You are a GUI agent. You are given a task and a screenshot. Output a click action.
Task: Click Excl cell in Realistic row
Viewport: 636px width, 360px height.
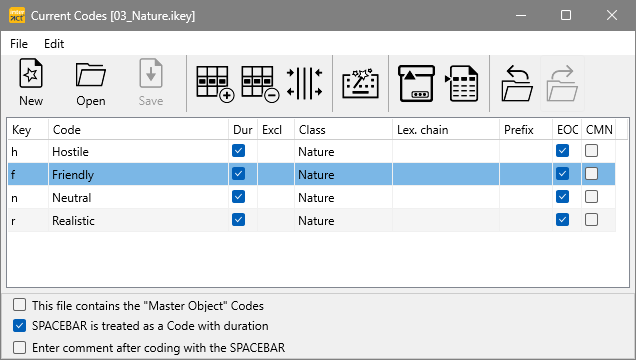click(276, 221)
